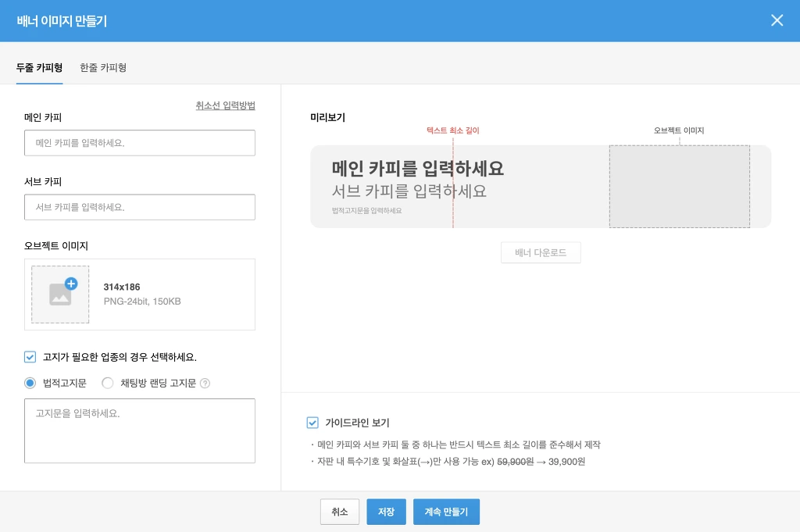Switch to the 한줄 카피형 tab
The image size is (800, 532).
(103, 68)
